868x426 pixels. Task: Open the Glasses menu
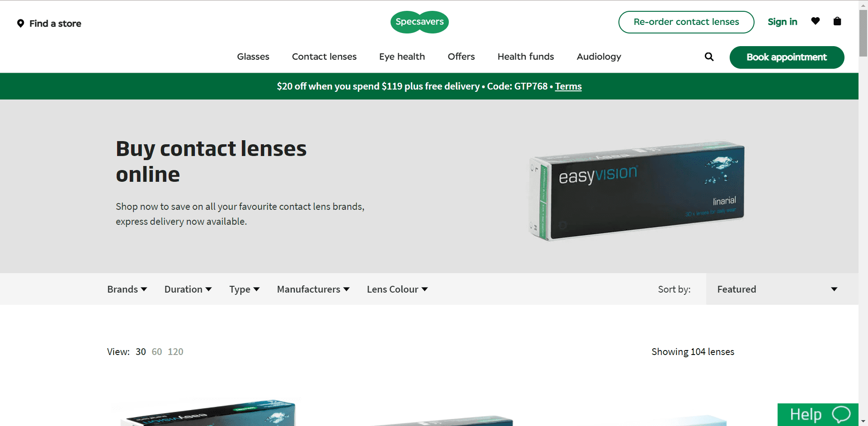[253, 57]
